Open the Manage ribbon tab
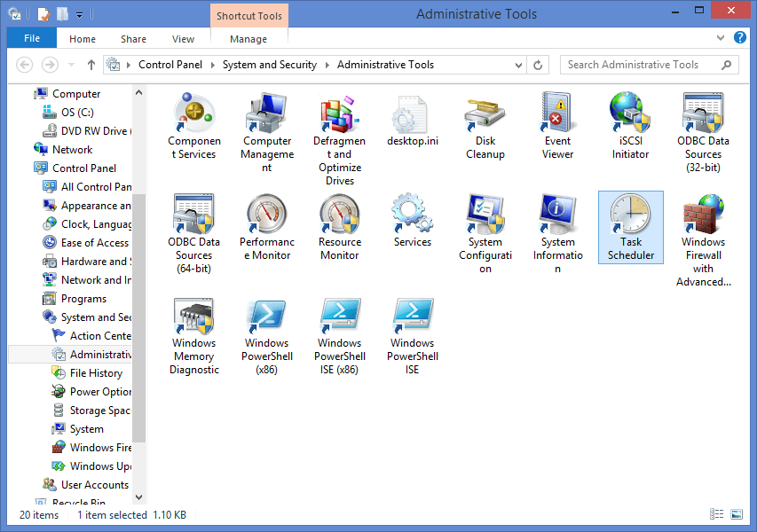 (x=248, y=39)
